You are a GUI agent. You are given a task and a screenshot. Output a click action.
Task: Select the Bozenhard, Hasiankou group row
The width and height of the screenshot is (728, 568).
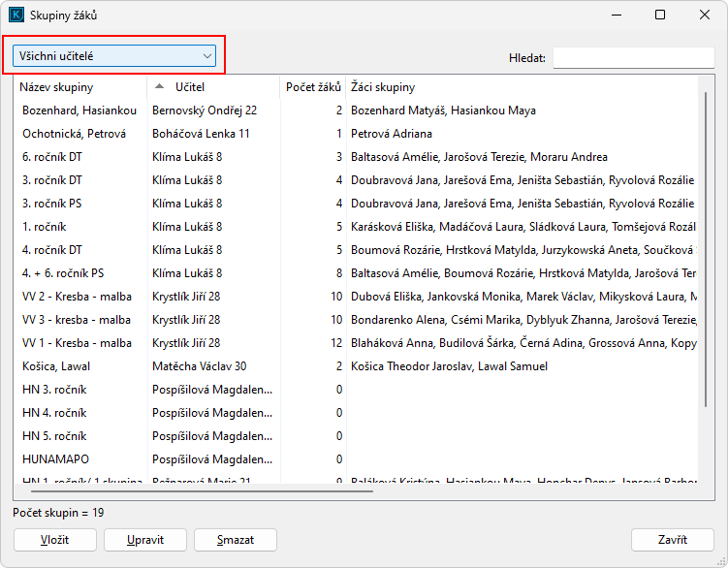point(79,110)
